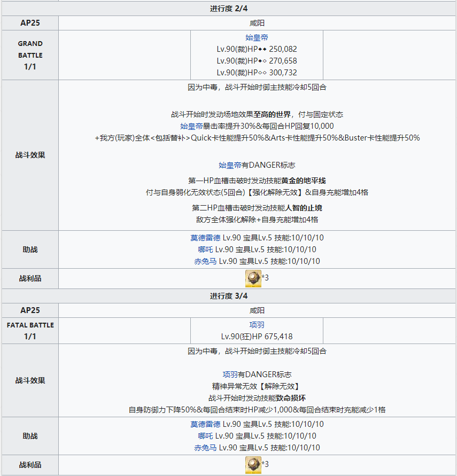Viewport: 457px width, 476px height.
Task: Select the HP value 250,082
Action: coord(283,49)
